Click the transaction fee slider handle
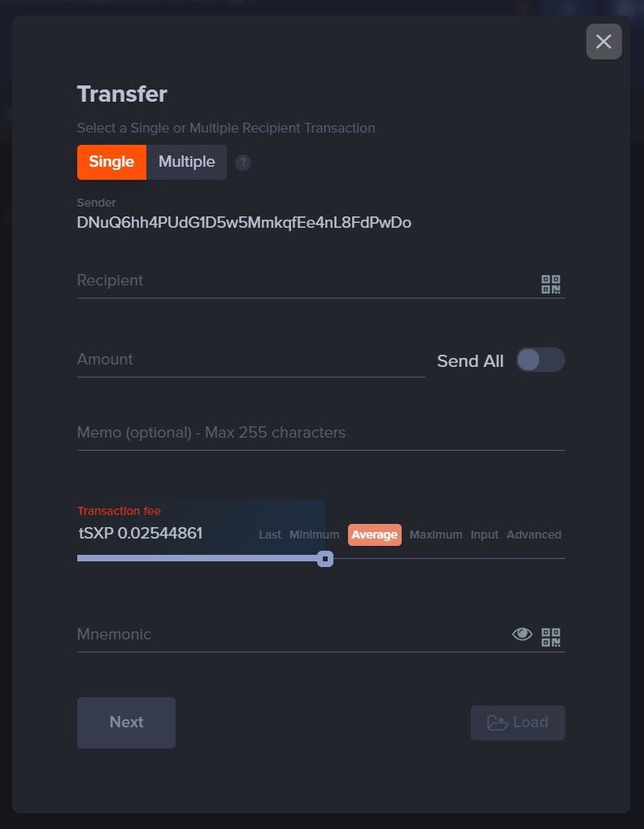Viewport: 644px width, 829px height. 325,559
